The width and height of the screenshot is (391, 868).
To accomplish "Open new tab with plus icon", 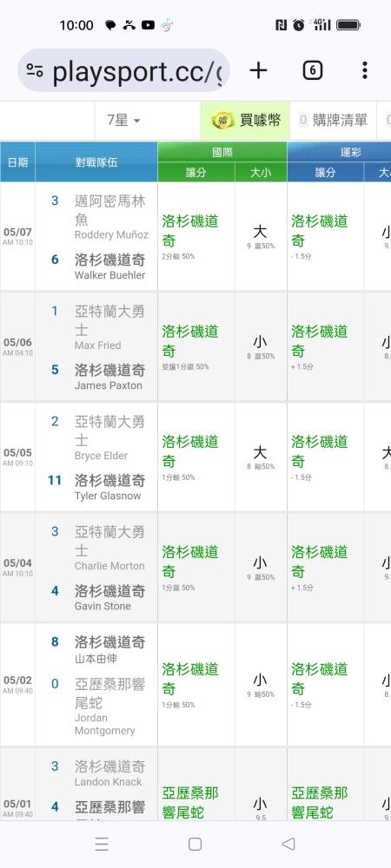I will pyautogui.click(x=258, y=70).
